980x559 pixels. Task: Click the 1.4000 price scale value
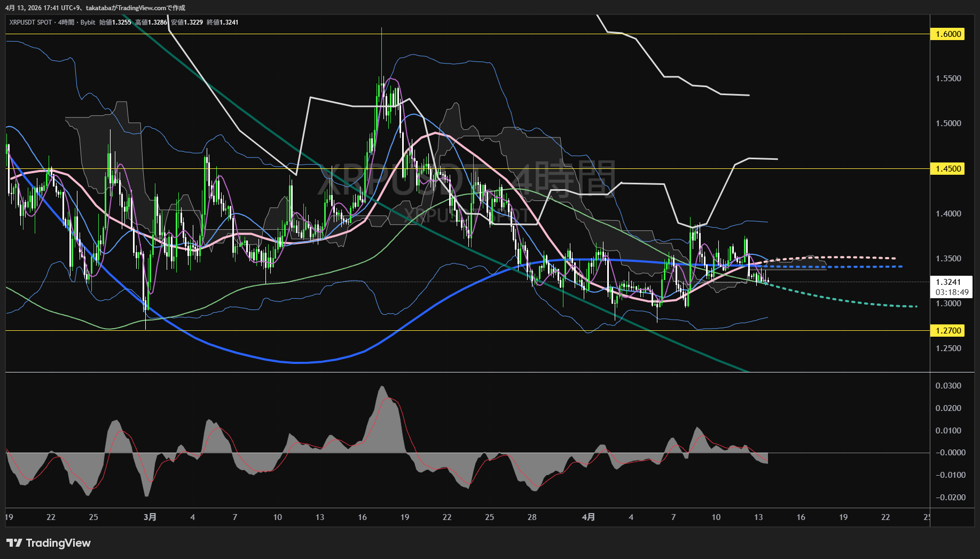coord(948,214)
